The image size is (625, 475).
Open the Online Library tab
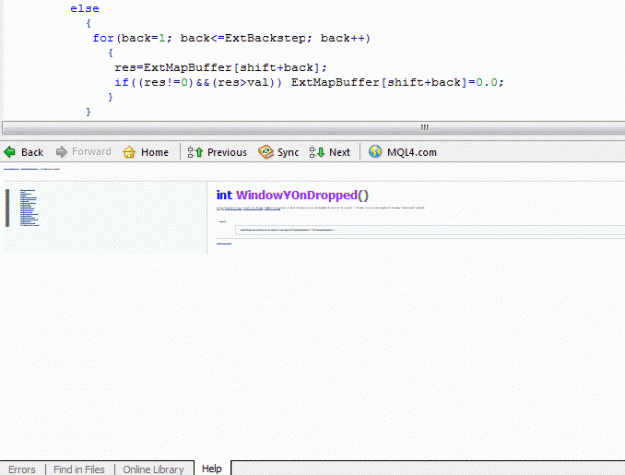tap(153, 469)
